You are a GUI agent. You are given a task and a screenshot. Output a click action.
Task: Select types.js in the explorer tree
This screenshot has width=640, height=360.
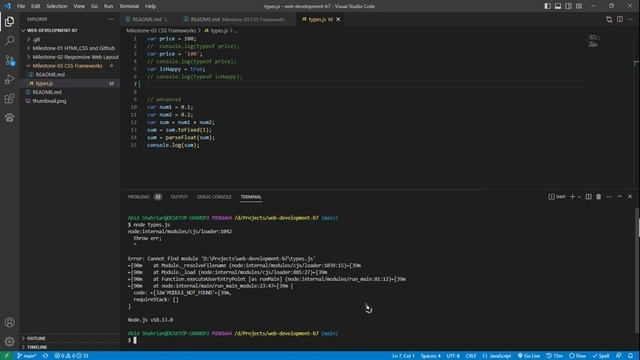point(69,83)
